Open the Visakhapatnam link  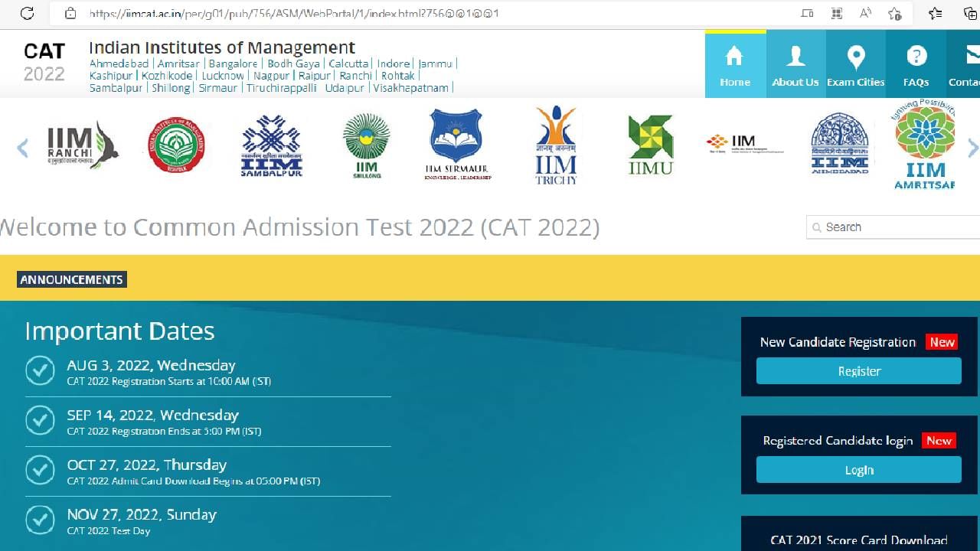point(411,88)
